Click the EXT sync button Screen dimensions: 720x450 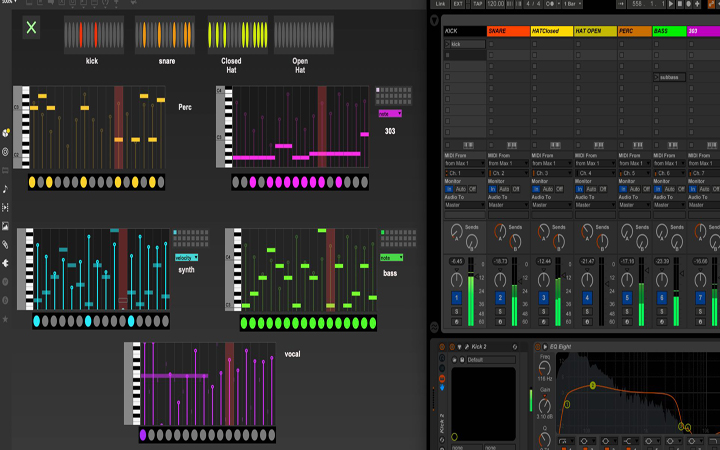tap(458, 4)
